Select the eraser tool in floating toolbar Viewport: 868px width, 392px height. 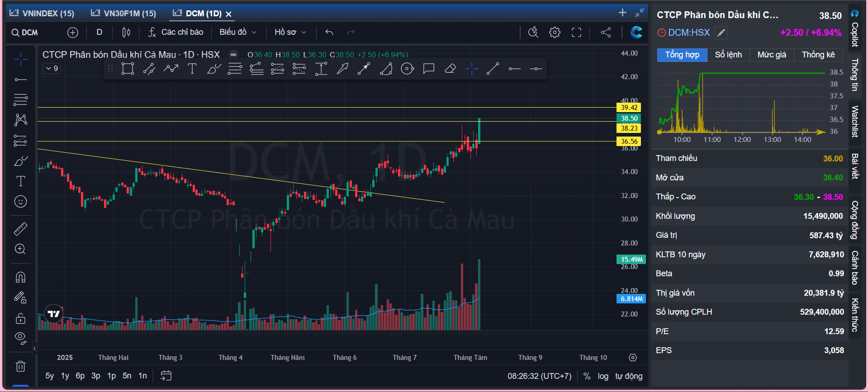tap(450, 69)
